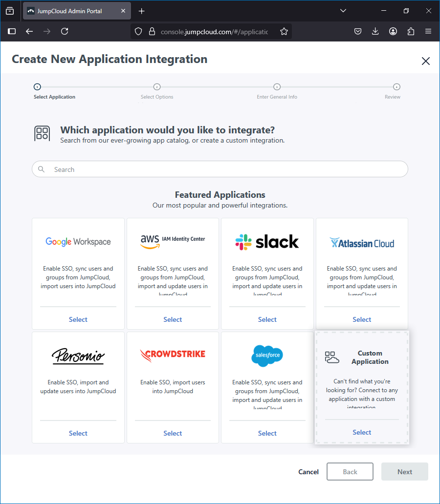
Task: Go to the Review step marker
Action: coord(396,87)
